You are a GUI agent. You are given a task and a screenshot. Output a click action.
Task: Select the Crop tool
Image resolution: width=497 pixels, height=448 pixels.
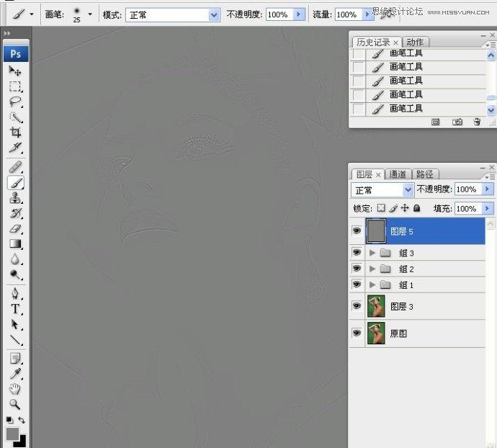15,133
